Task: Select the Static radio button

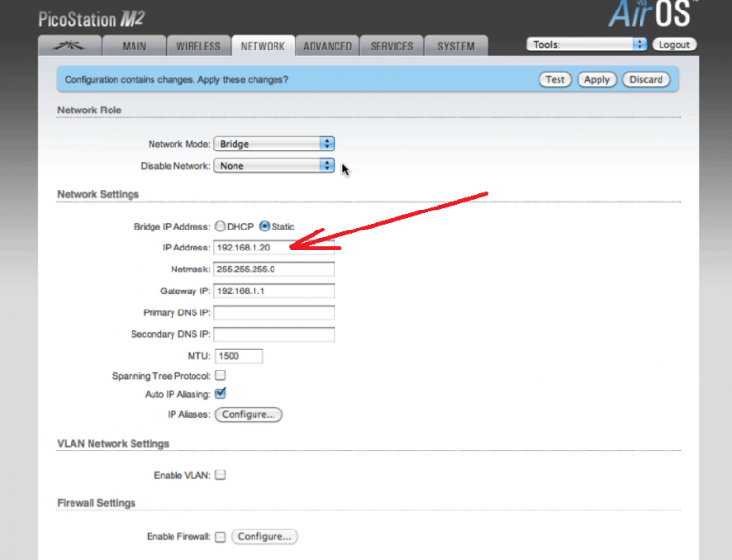Action: [x=265, y=227]
